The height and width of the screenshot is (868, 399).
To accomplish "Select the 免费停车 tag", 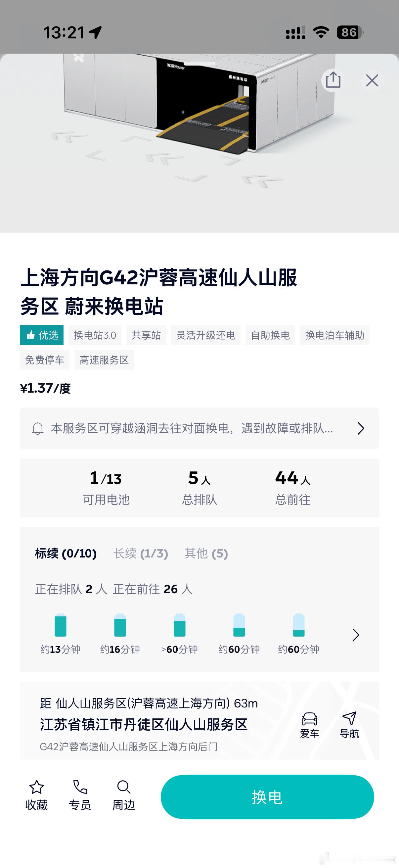I will coord(44,360).
